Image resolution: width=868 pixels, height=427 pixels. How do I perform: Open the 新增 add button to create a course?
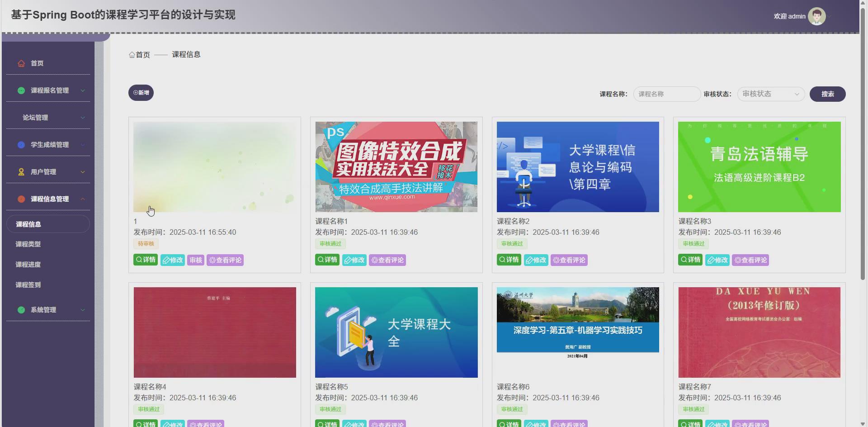141,92
